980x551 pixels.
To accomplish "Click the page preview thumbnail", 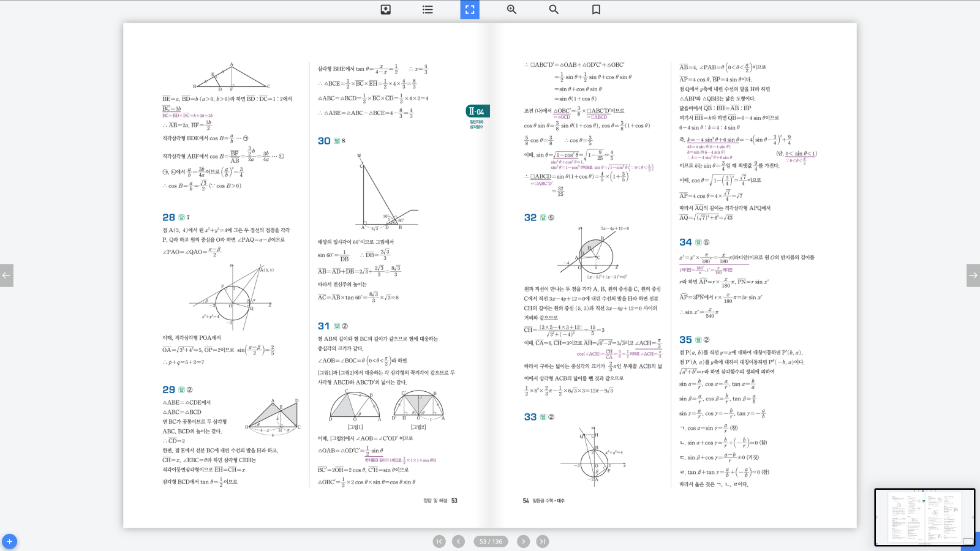I will click(924, 517).
